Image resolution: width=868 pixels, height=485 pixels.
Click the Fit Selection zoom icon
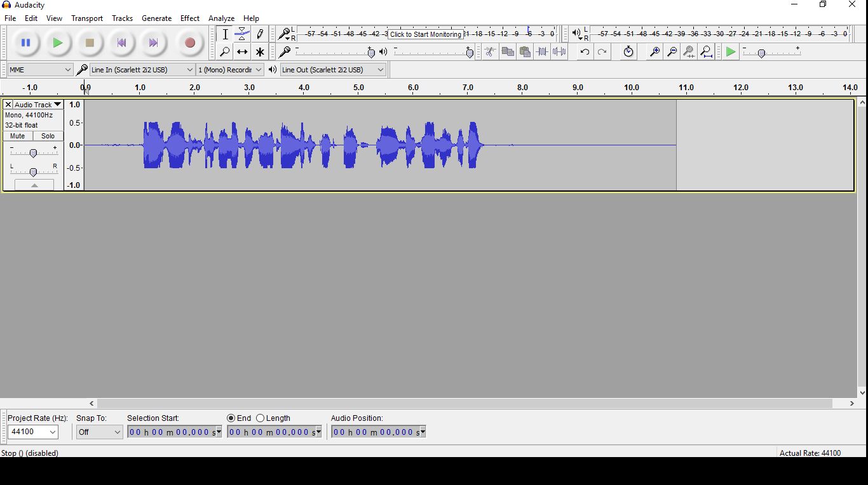pos(689,52)
